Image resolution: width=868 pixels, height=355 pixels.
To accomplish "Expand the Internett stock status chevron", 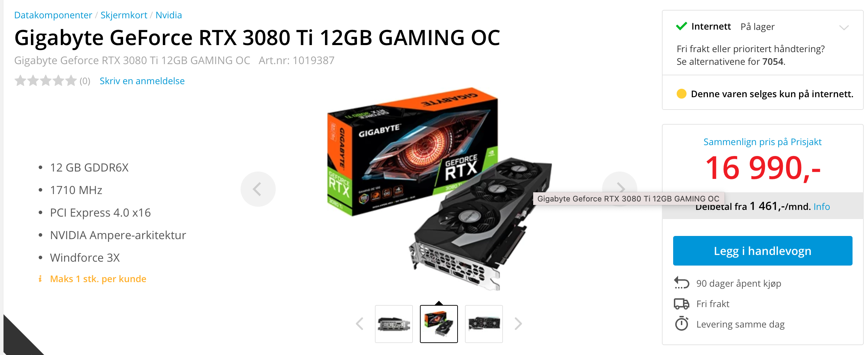I will 844,27.
